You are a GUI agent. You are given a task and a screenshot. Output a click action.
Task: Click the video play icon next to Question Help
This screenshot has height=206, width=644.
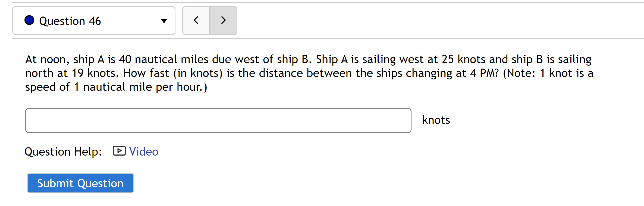(119, 151)
